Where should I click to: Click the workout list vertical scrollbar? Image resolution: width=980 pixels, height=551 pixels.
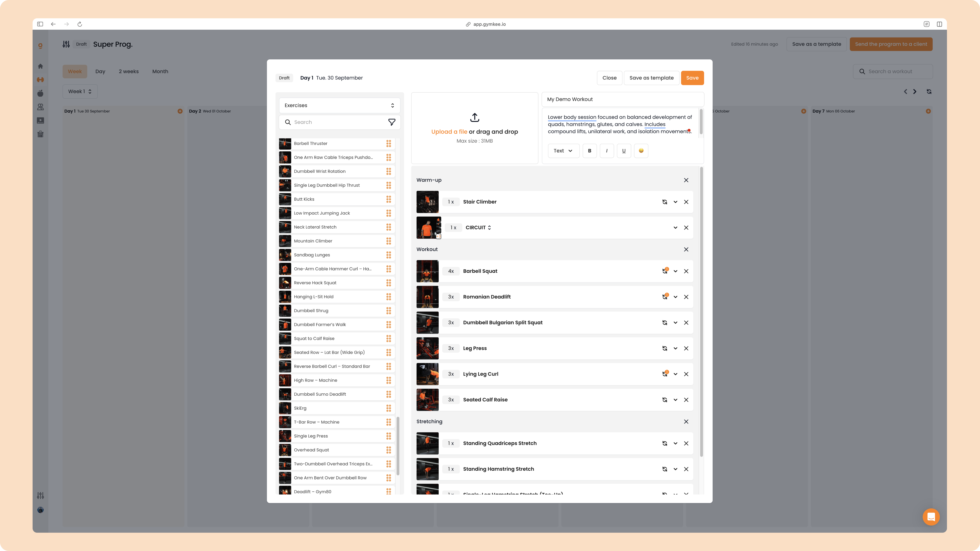pyautogui.click(x=701, y=312)
